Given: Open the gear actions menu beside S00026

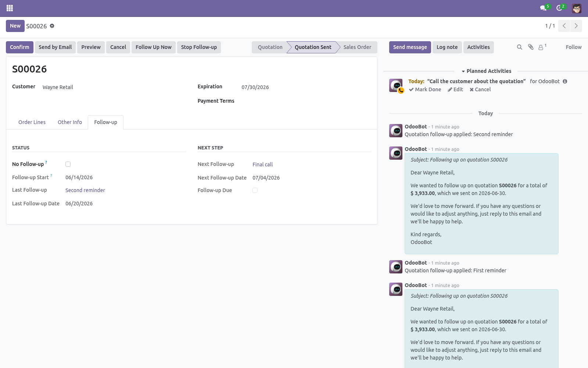Looking at the screenshot, I should pyautogui.click(x=52, y=26).
